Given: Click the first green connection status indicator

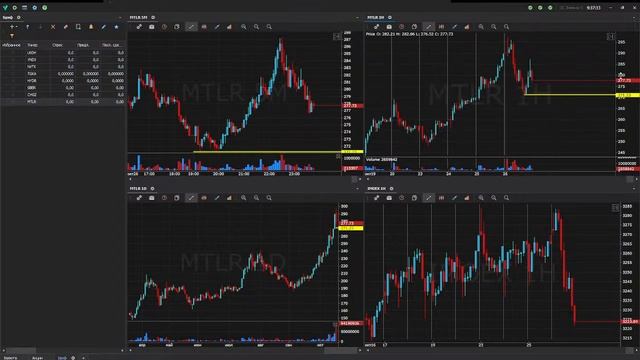Looking at the screenshot, I should point(530,7).
